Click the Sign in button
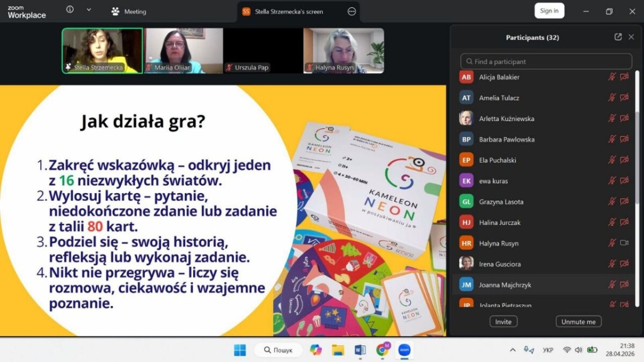This screenshot has width=644, height=362. click(x=549, y=11)
